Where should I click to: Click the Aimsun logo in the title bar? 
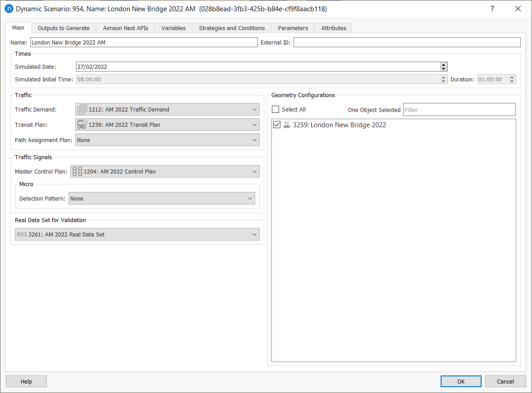click(9, 9)
